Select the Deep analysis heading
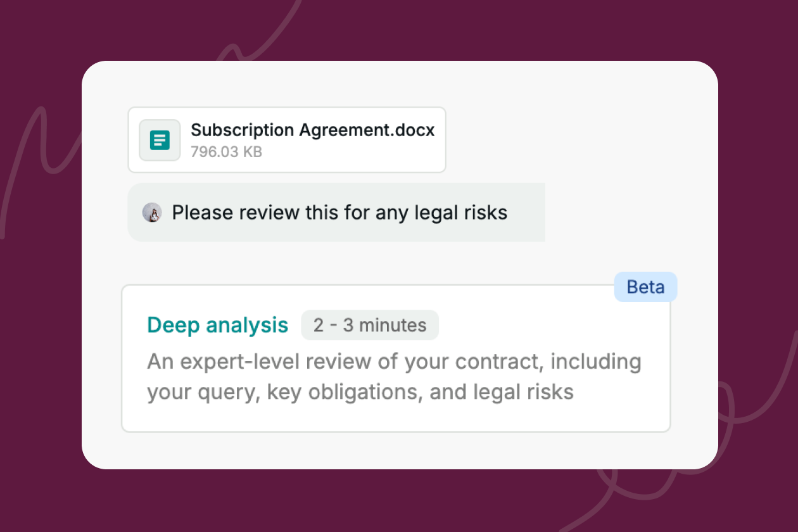This screenshot has height=532, width=798. pyautogui.click(x=217, y=325)
